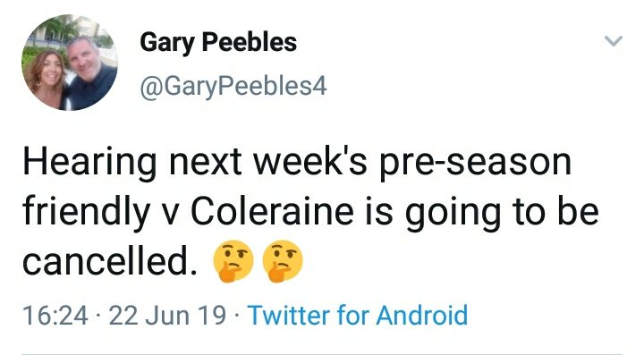
Task: Click the man's face in the avatar
Action: click(x=83, y=57)
